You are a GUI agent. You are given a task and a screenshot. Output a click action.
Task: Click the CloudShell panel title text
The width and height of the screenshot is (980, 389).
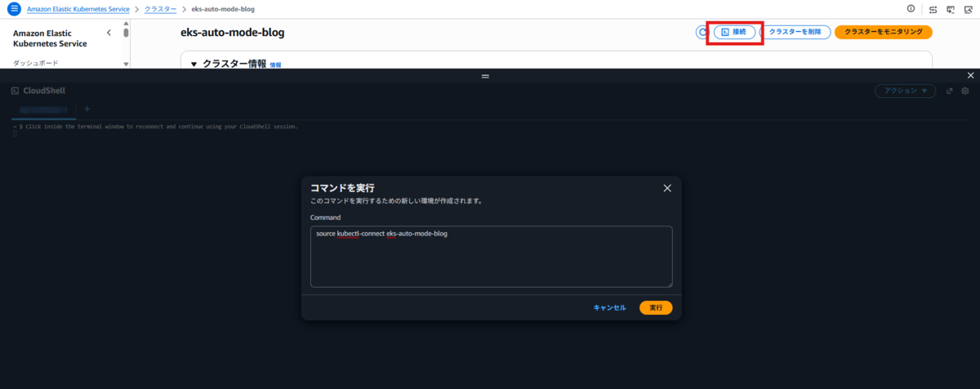point(44,91)
